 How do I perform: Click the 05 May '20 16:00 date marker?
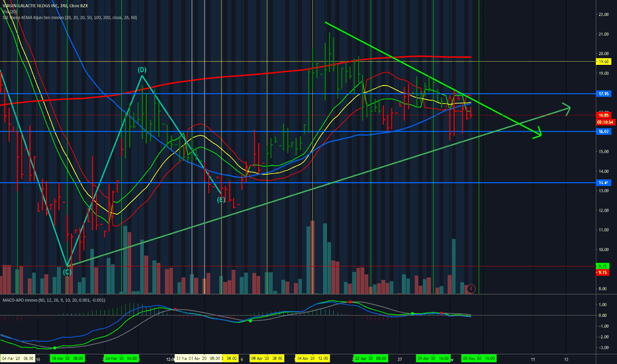click(479, 359)
